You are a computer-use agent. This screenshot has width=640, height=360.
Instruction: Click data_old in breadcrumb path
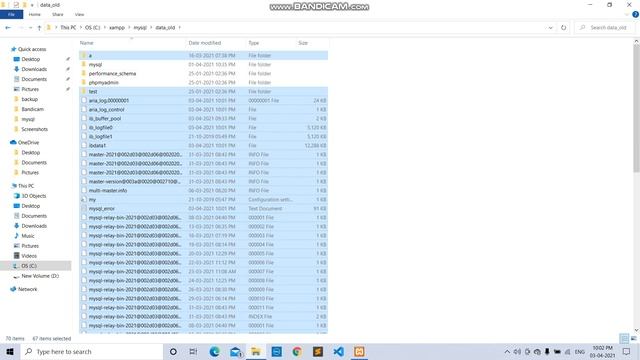[165, 28]
